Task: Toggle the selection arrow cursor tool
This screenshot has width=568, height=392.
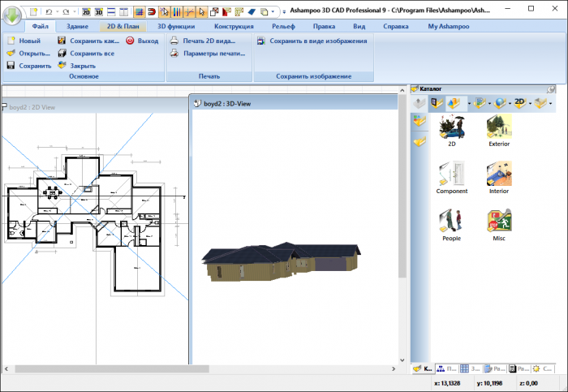Action: (x=202, y=12)
